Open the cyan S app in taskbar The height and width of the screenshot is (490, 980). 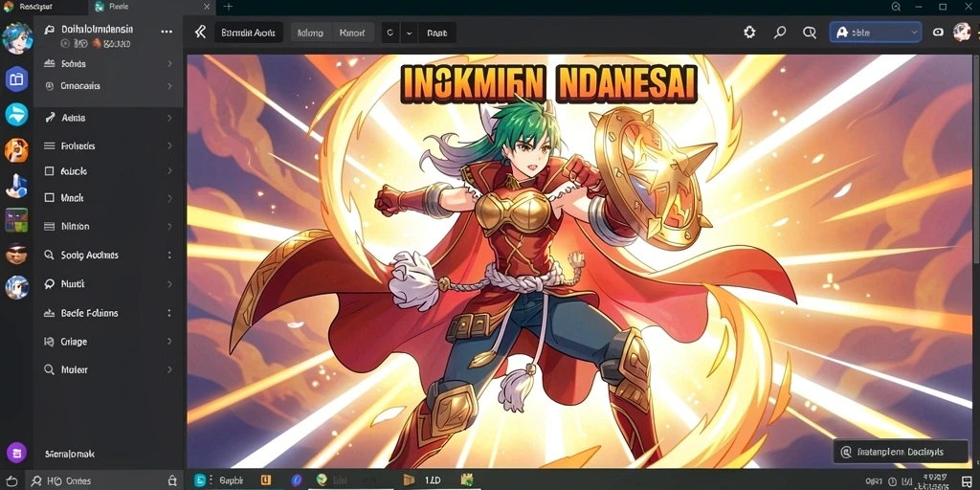point(200,480)
